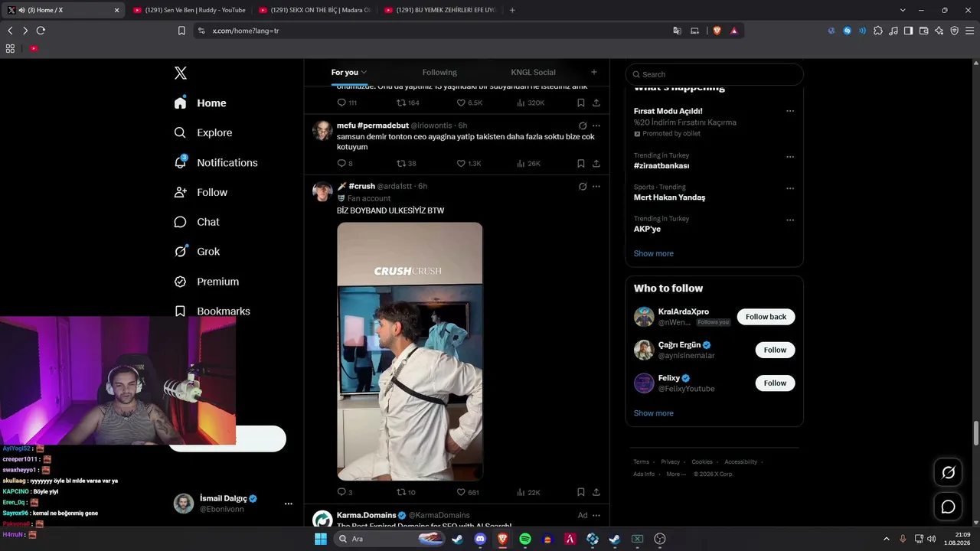Open the Brave Wallet icon
980x551 pixels.
point(923,31)
